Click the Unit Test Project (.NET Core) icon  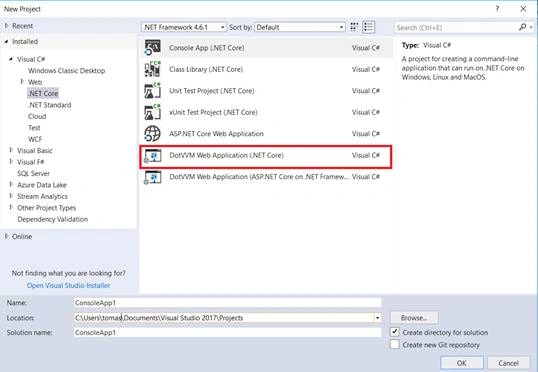pyautogui.click(x=152, y=91)
